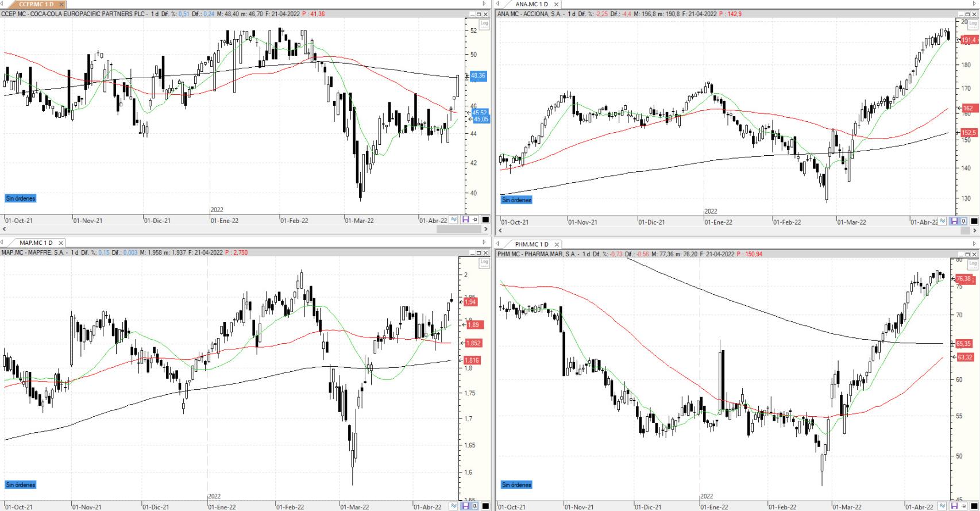This screenshot has height=511, width=980.
Task: Expand tab list arrow above Coca-Cola panel
Action: pyautogui.click(x=484, y=4)
